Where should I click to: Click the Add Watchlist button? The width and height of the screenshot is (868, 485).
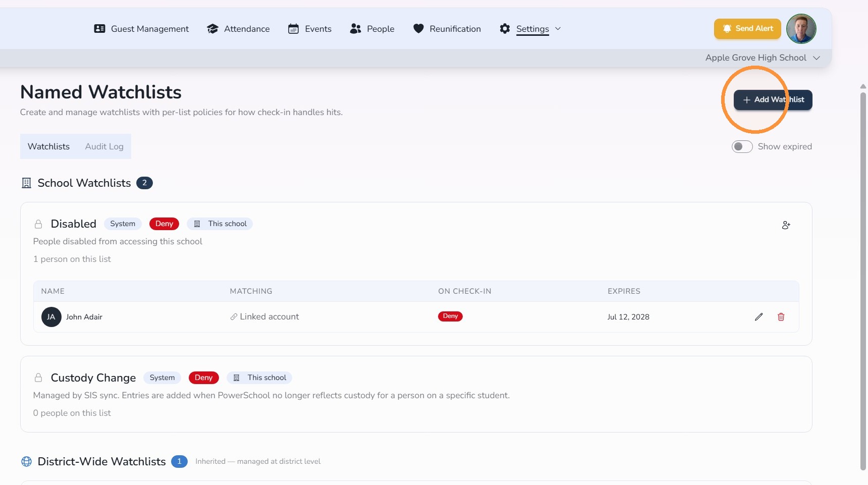coord(773,100)
